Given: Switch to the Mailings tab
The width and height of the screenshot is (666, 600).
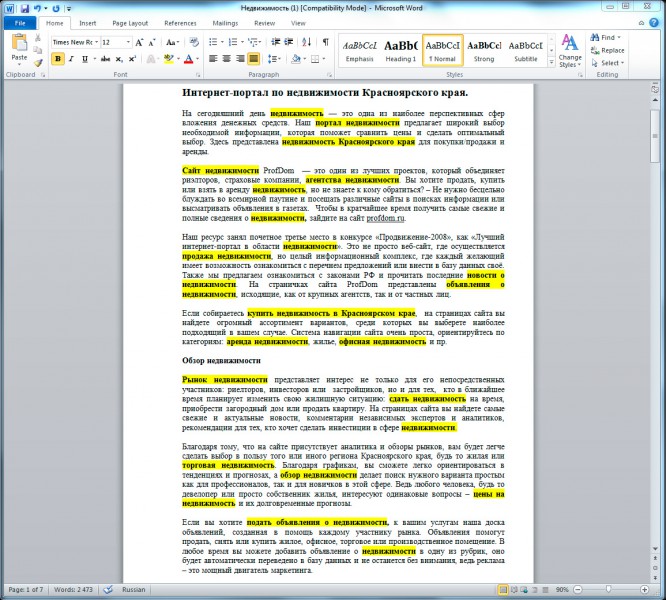Looking at the screenshot, I should coord(225,23).
